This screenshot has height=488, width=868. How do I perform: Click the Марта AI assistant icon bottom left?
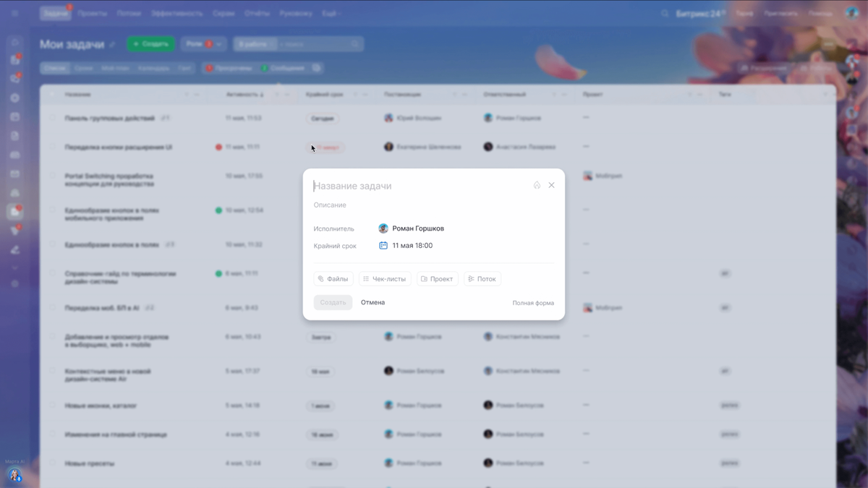tap(16, 476)
